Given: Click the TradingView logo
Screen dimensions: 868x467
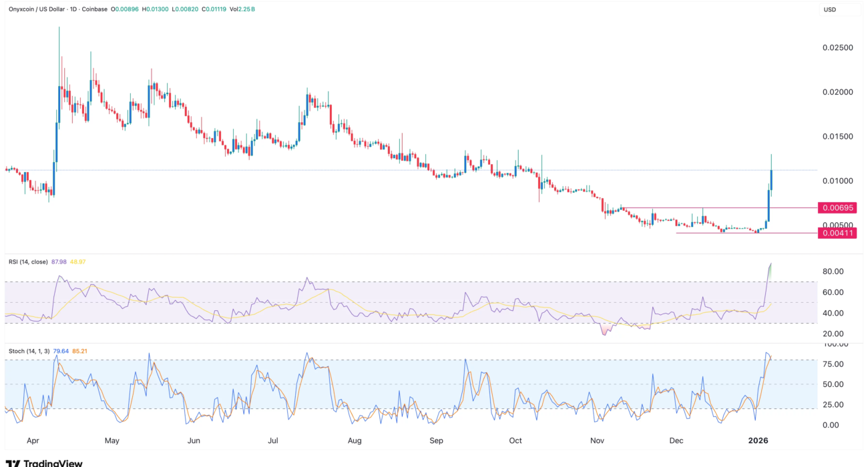Looking at the screenshot, I should pos(45,462).
